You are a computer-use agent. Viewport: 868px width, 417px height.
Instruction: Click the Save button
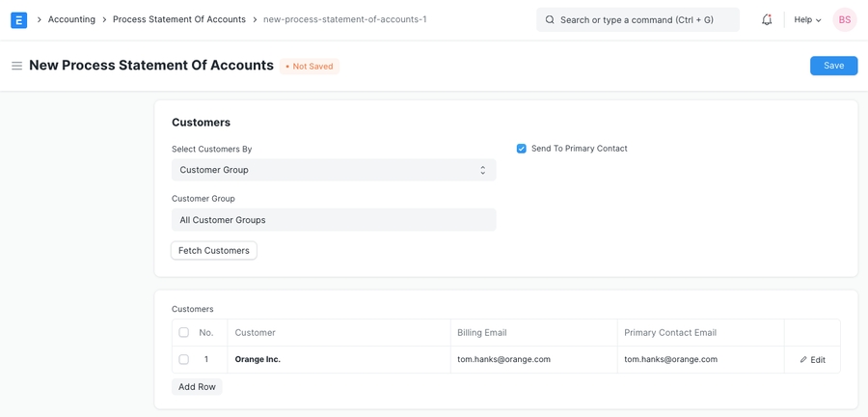833,66
